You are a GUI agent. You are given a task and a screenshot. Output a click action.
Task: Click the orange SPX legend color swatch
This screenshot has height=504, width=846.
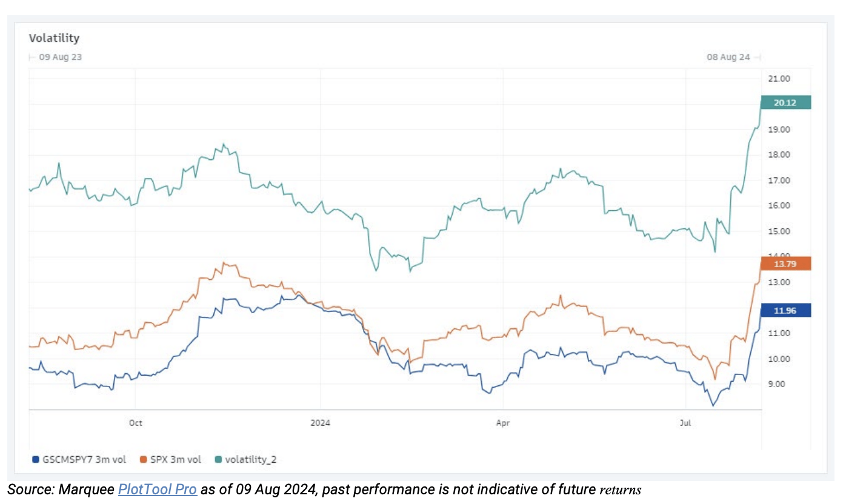[x=144, y=460]
